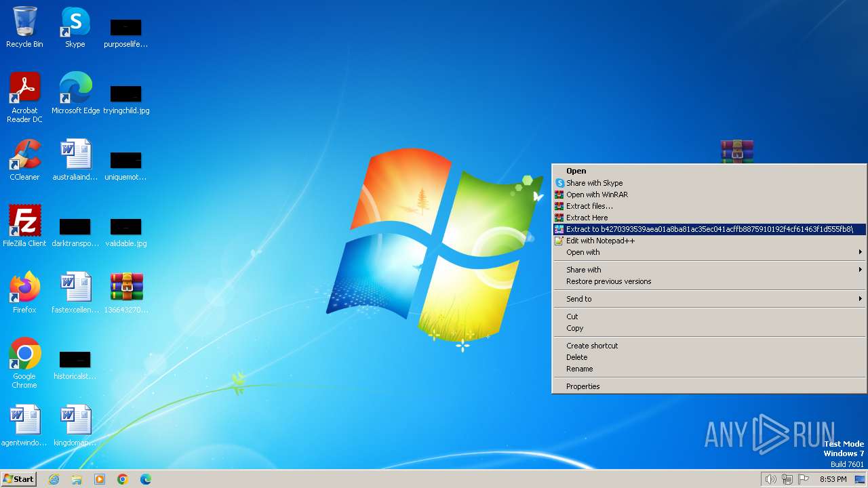
Task: Choose Share with Skype
Action: point(709,183)
